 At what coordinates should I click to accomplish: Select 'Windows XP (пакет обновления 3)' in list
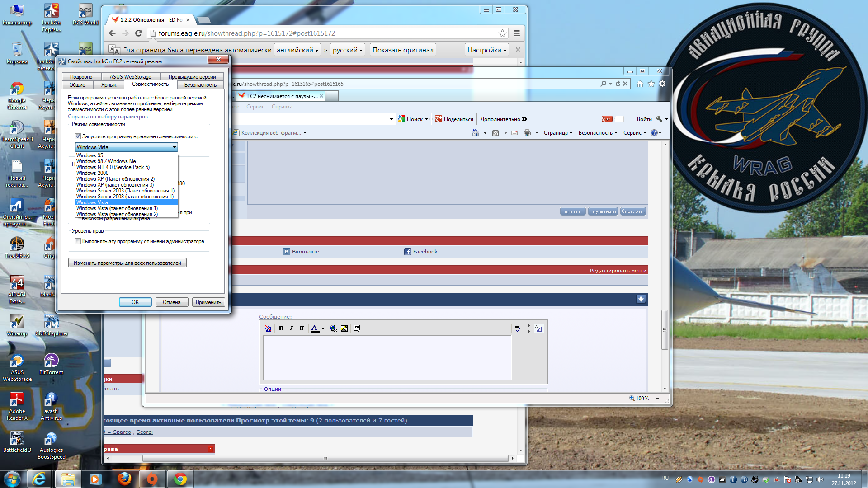pyautogui.click(x=127, y=185)
